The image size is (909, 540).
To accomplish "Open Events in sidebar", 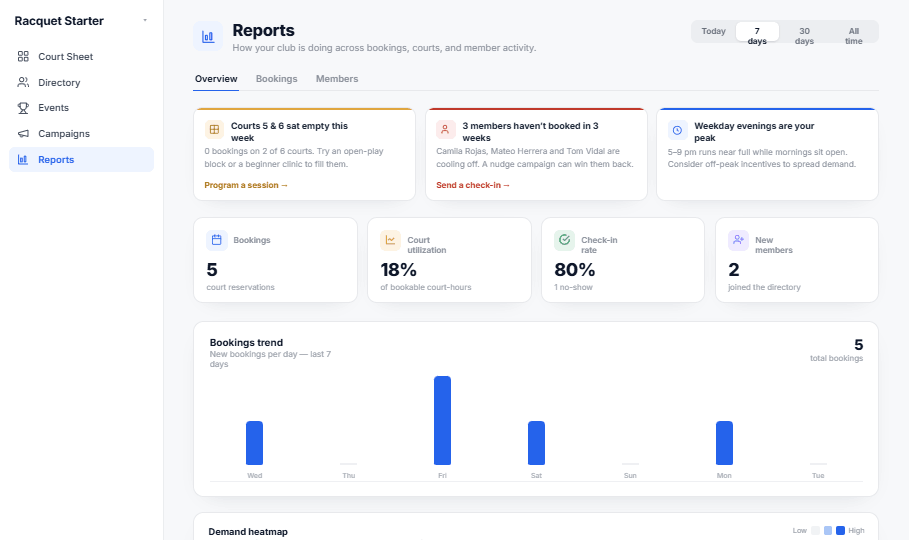I will click(x=81, y=108).
